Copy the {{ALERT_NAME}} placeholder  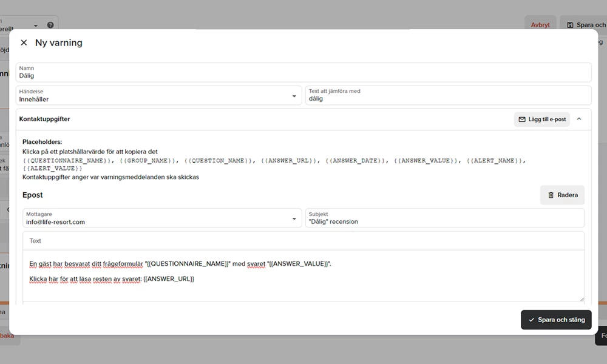point(494,161)
